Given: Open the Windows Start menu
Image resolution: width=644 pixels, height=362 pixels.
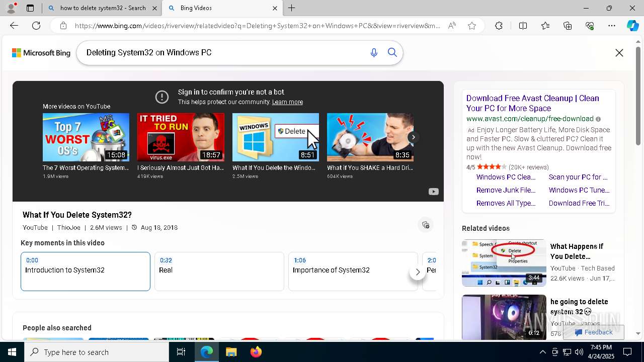Looking at the screenshot, I should pos(12,352).
